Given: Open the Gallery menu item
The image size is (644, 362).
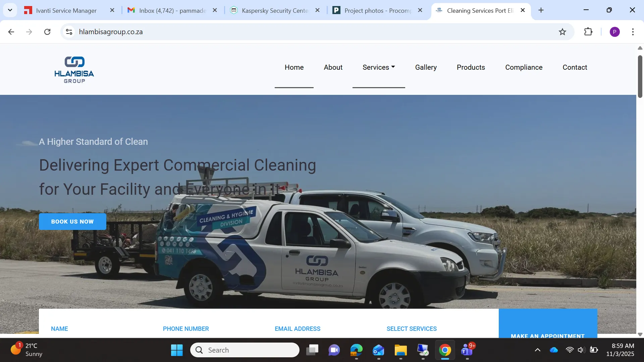Looking at the screenshot, I should click(x=426, y=67).
